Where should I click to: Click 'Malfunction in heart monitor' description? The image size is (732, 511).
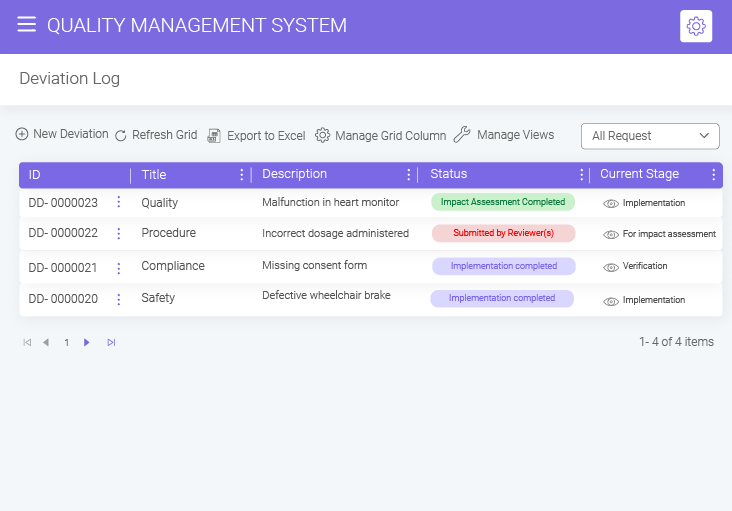[331, 202]
